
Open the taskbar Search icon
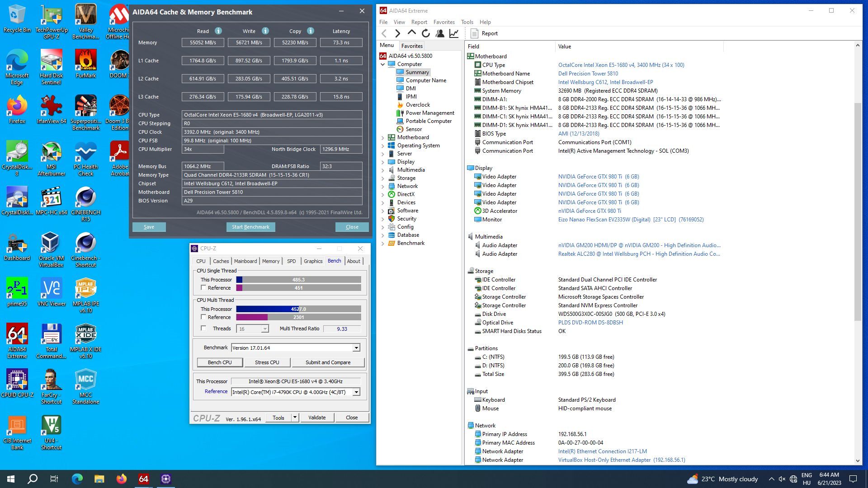coord(33,479)
